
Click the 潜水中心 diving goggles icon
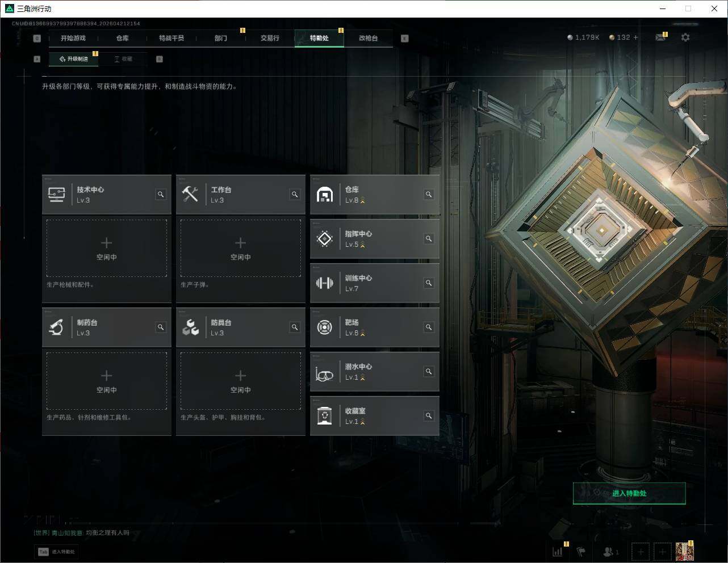[x=324, y=375]
